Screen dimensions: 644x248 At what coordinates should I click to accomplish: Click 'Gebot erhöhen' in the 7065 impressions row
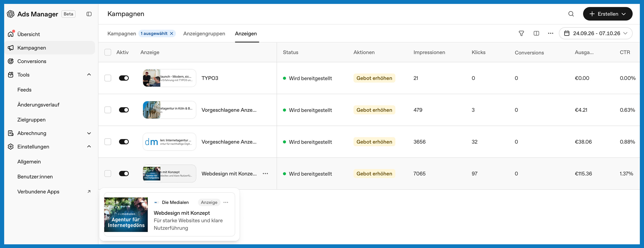pos(374,174)
